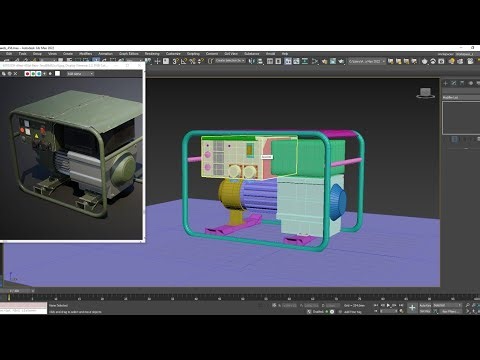
Task: Expand RGB Alpha channel dropdown
Action: [80, 73]
